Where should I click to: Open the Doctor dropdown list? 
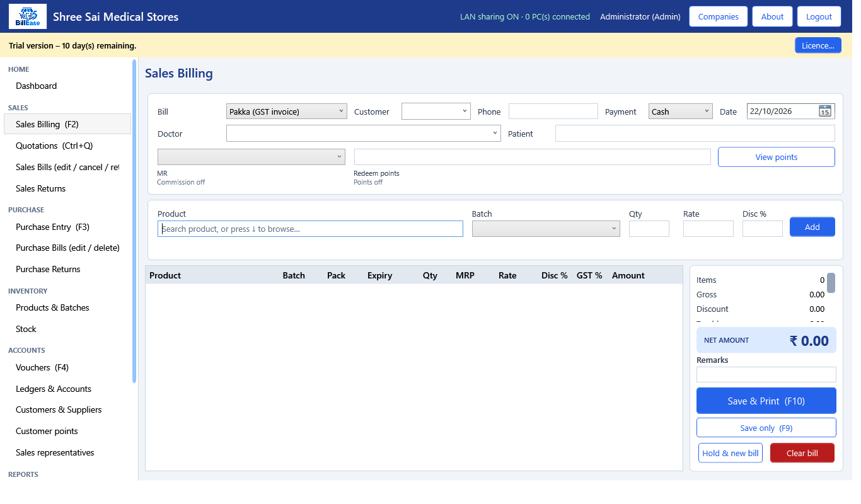364,134
